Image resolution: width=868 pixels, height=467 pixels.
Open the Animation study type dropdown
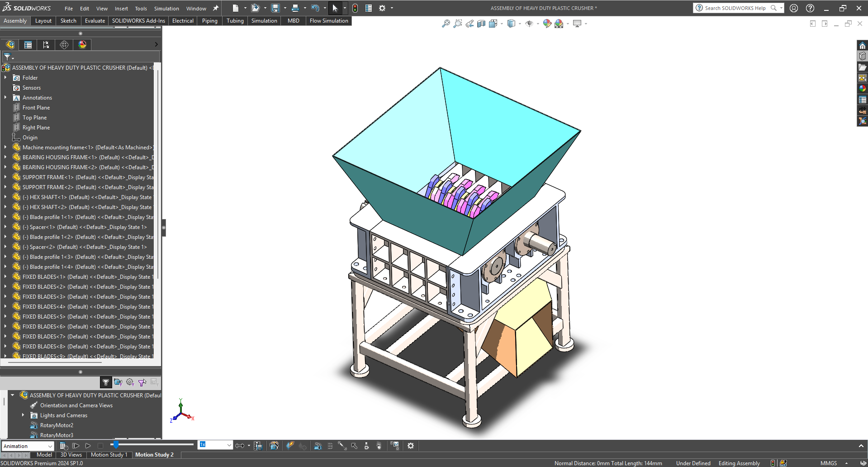(x=28, y=446)
